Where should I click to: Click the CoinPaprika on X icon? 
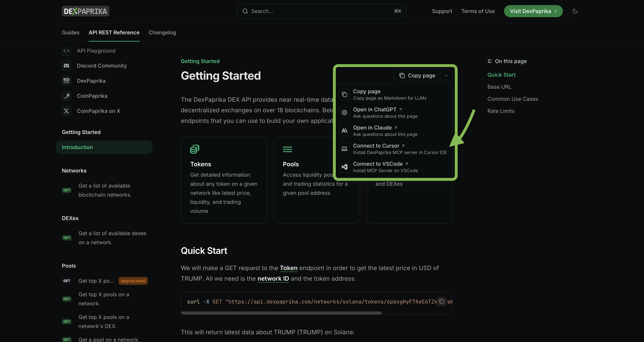[x=66, y=111]
